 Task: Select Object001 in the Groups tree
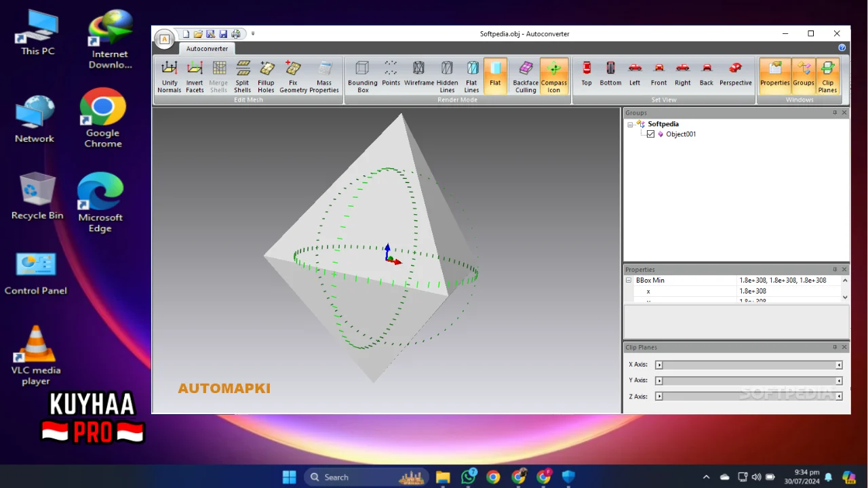point(681,134)
